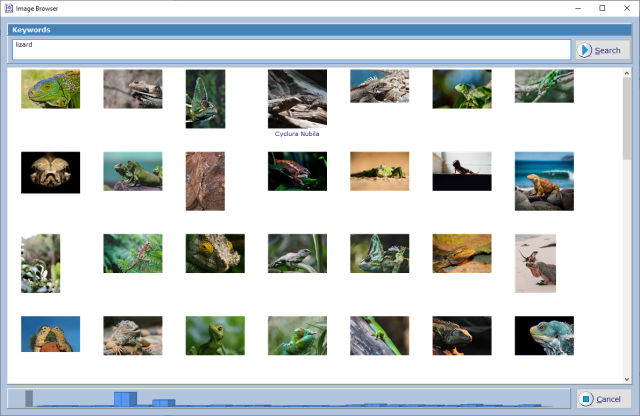Click the grey marker on the bottom progress bar

(x=29, y=399)
